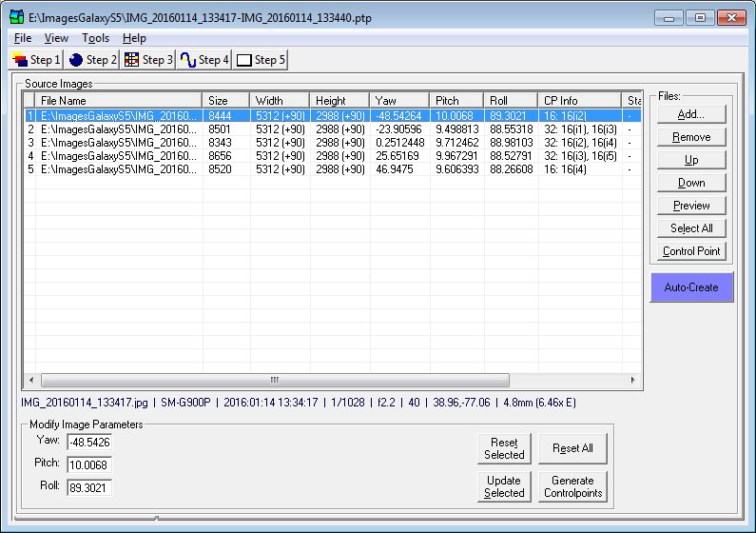Sort list by Yaw column header
Image resolution: width=756 pixels, height=533 pixels.
(399, 100)
